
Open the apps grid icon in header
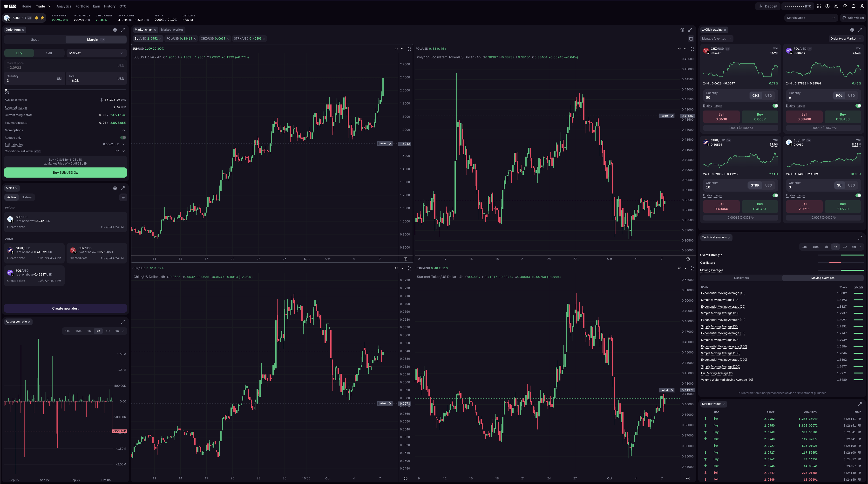point(819,7)
